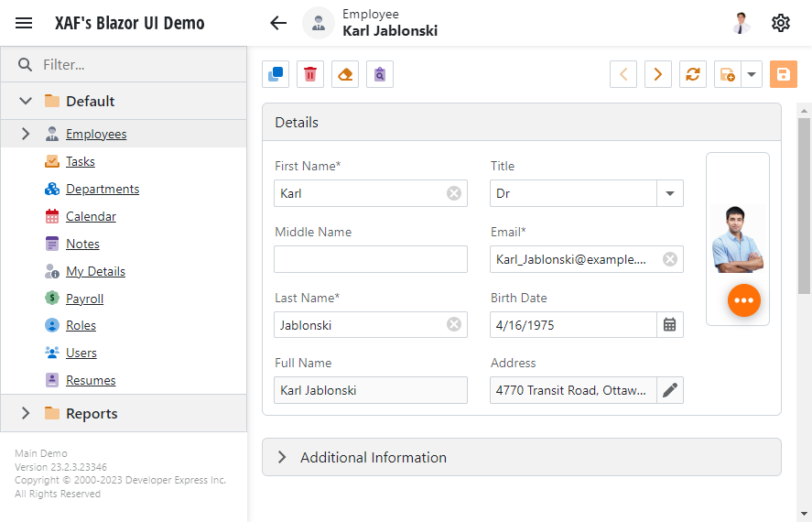Delete the employee with the trash icon
The width and height of the screenshot is (812, 522).
tap(310, 74)
